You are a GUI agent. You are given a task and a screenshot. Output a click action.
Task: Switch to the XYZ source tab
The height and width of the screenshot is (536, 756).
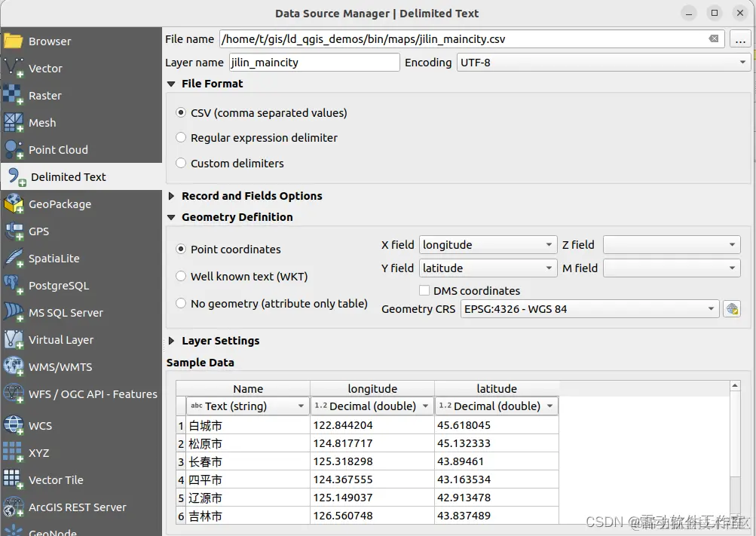pyautogui.click(x=81, y=452)
